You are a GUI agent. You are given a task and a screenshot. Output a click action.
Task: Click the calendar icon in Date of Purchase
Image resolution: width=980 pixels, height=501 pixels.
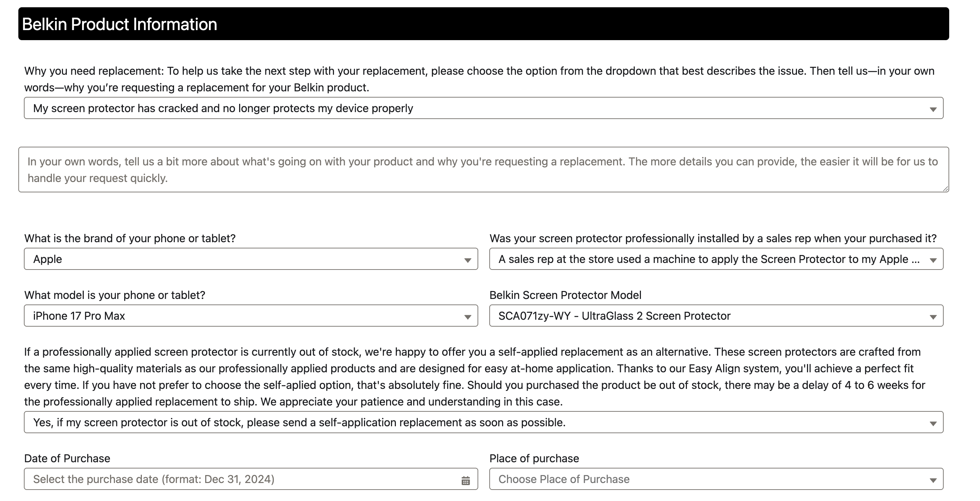[466, 481]
